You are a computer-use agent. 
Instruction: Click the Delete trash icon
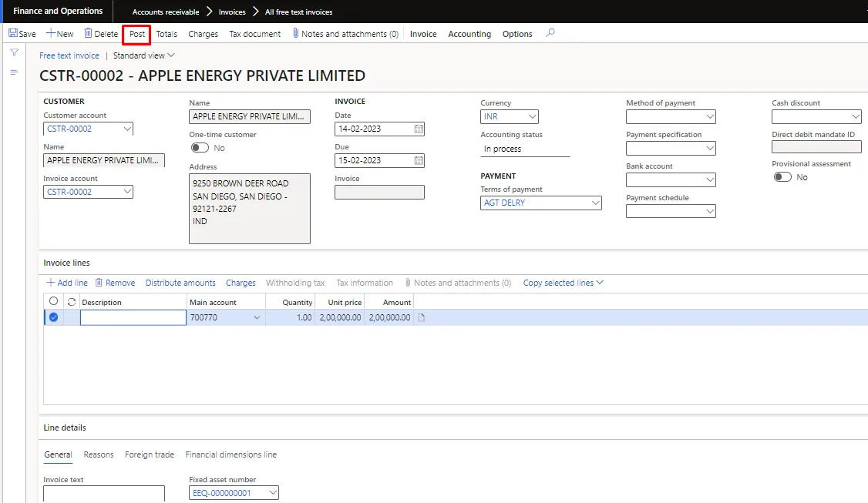[88, 33]
